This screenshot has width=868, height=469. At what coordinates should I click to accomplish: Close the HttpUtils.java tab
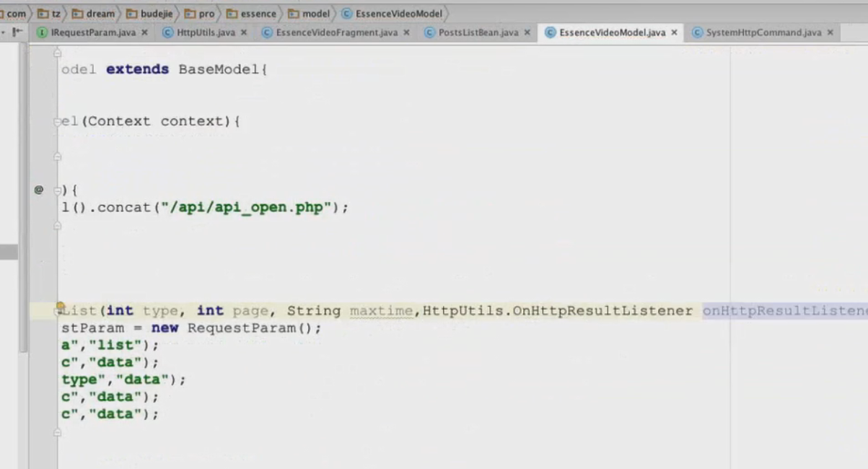(244, 32)
